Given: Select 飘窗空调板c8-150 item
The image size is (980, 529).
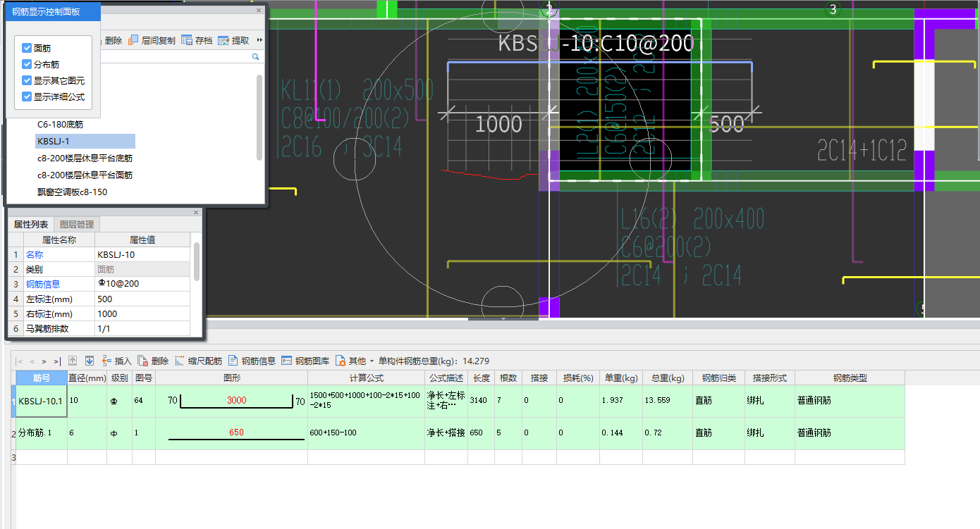Looking at the screenshot, I should click(x=73, y=192).
